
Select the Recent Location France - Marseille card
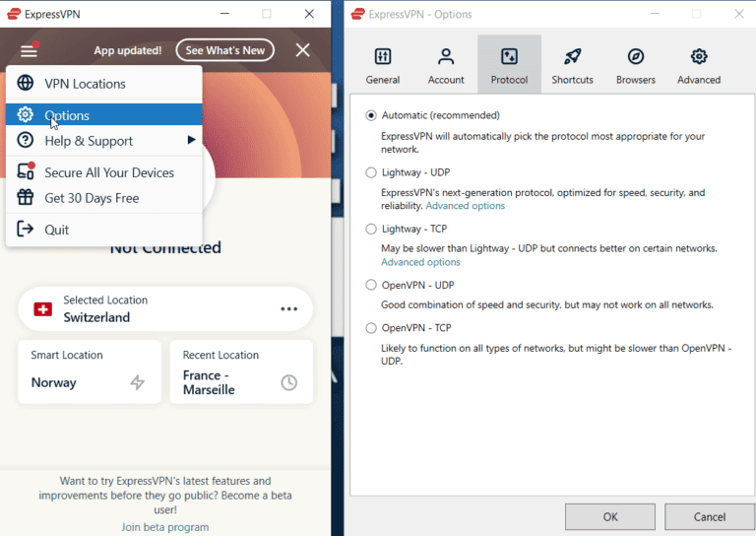point(241,371)
